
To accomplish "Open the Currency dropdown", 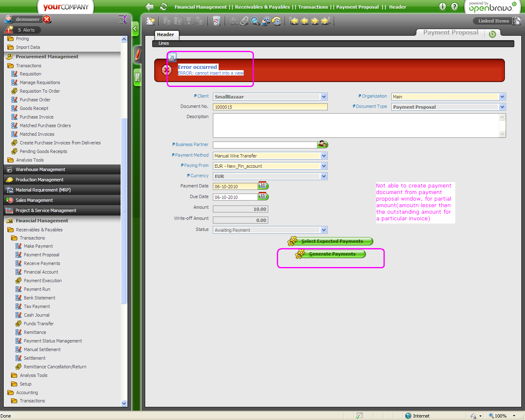I will pos(324,176).
